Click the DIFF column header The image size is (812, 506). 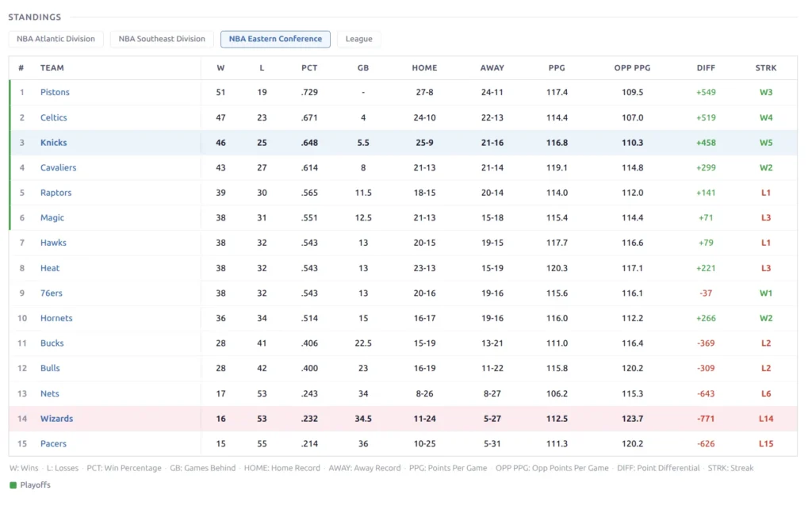(x=706, y=68)
